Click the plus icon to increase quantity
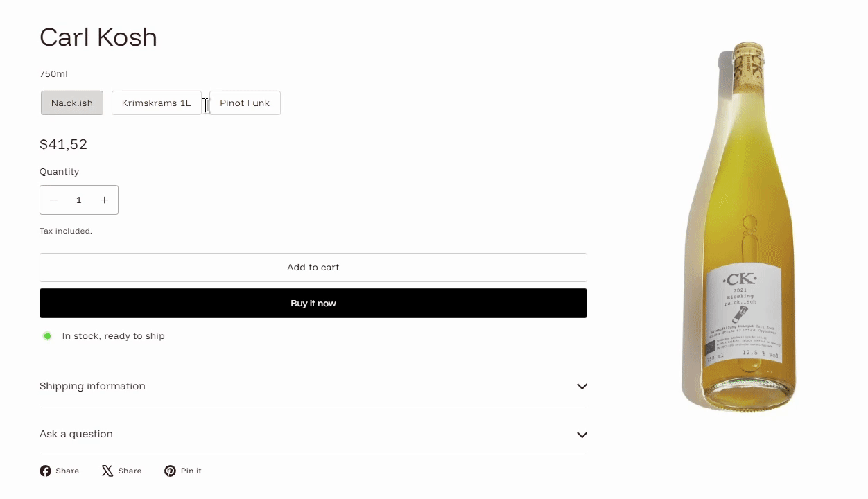The height and width of the screenshot is (499, 868). pos(104,200)
